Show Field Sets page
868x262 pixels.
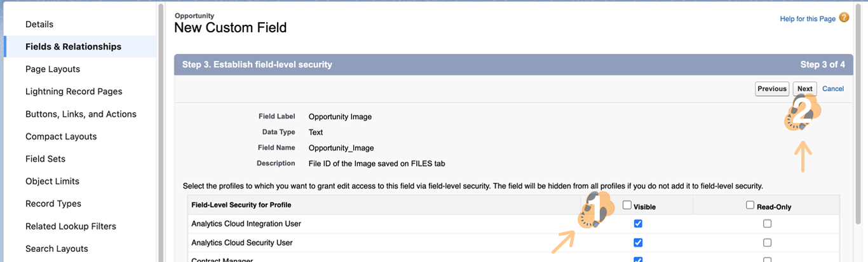click(x=45, y=159)
